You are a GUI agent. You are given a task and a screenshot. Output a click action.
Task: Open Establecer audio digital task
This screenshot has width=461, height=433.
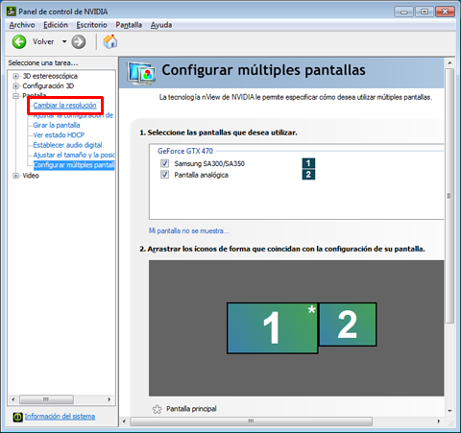(68, 145)
